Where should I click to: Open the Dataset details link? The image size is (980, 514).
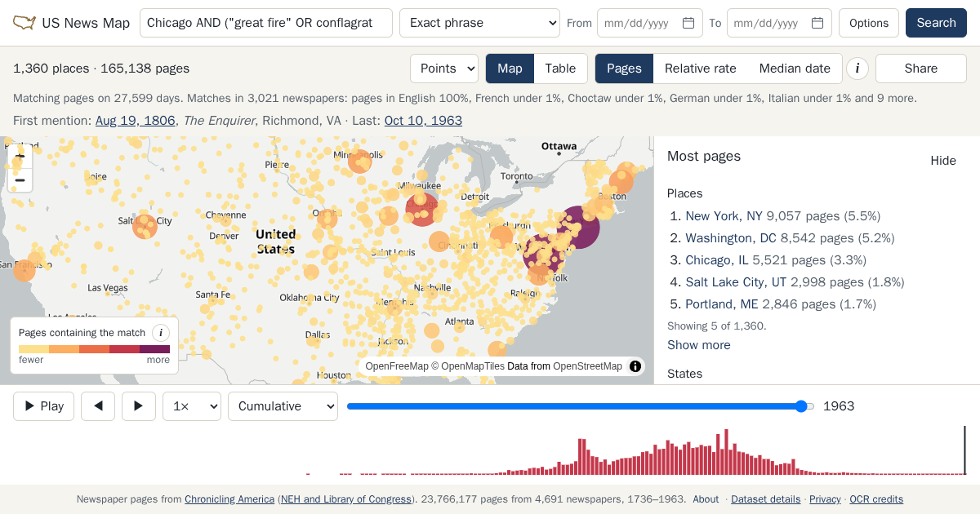765,499
